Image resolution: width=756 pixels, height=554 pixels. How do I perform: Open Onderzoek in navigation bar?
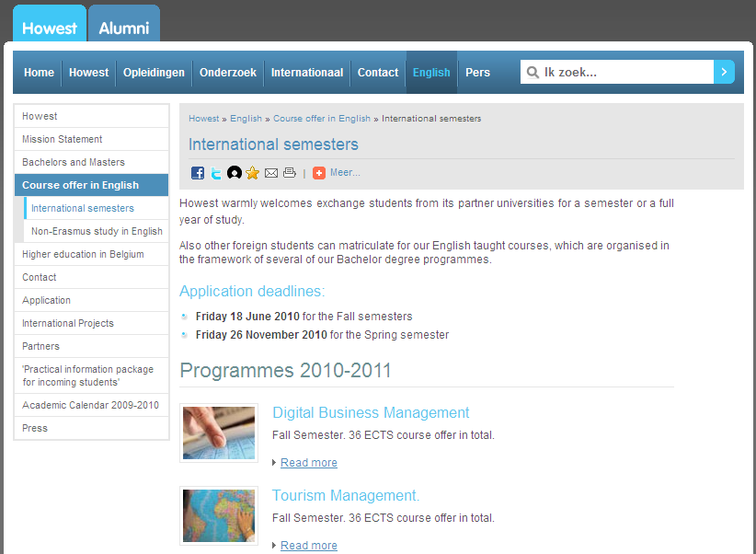coord(228,73)
